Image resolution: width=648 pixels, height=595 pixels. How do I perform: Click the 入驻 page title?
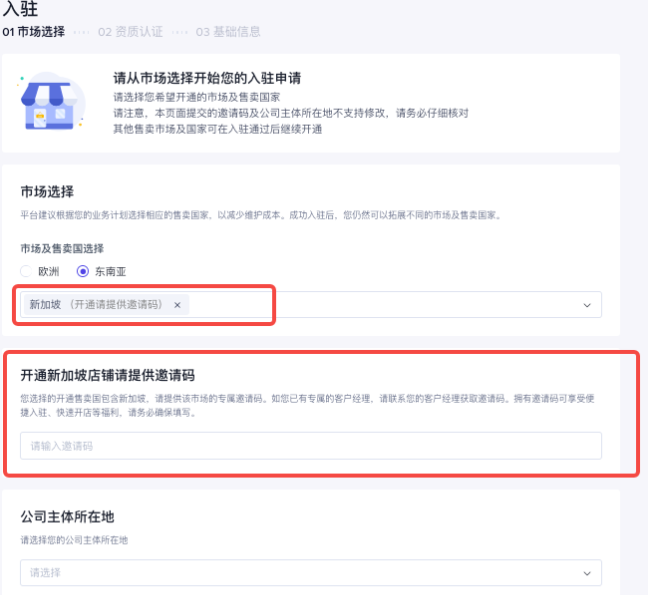21,8
